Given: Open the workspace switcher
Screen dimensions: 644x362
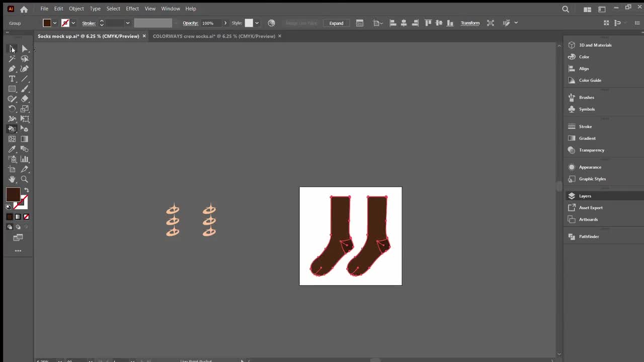Looking at the screenshot, I should point(602,9).
